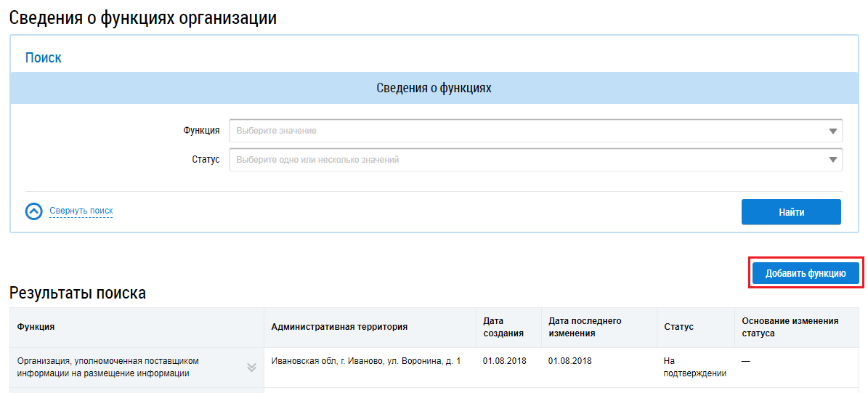Screen dimensions: 868x393
Task: Click the Свернуть поиск link
Action: [x=81, y=211]
